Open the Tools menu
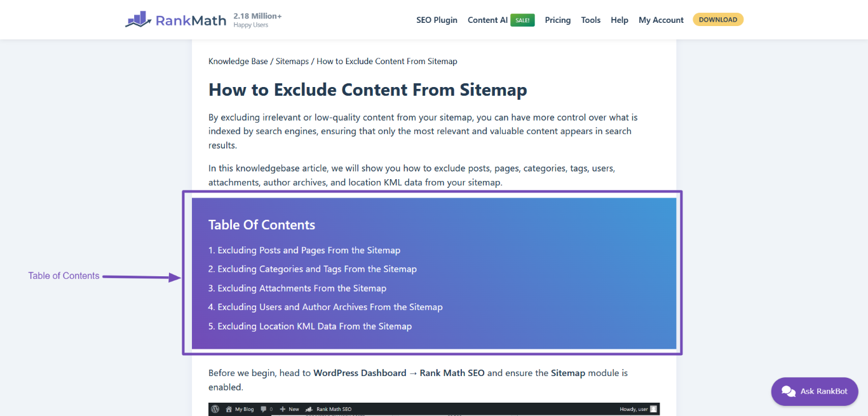This screenshot has height=416, width=868. [590, 20]
